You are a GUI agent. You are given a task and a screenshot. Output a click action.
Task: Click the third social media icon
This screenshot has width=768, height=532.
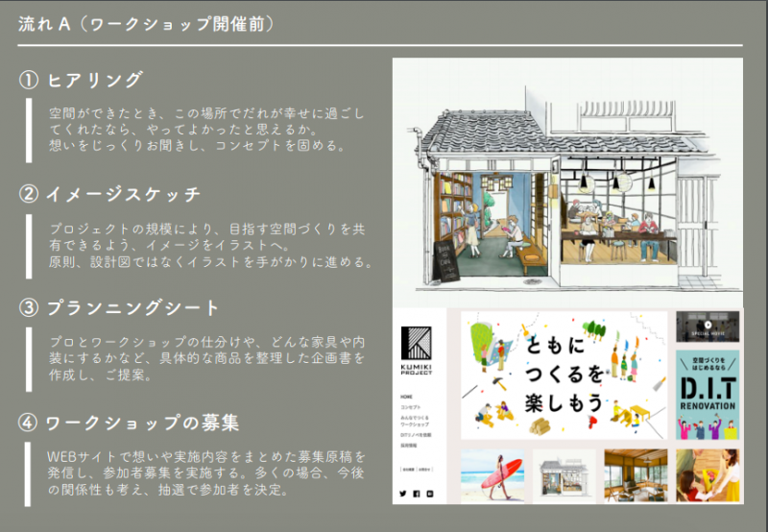click(x=430, y=494)
